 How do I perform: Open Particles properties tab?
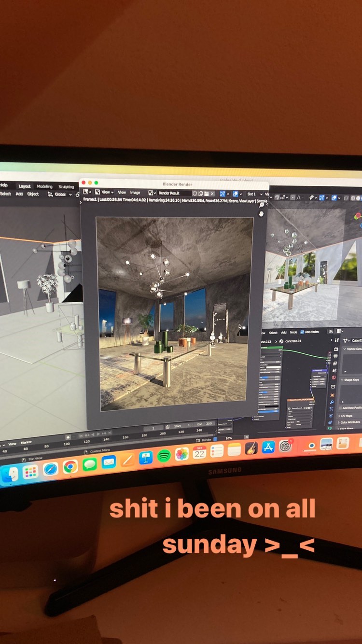click(x=331, y=409)
